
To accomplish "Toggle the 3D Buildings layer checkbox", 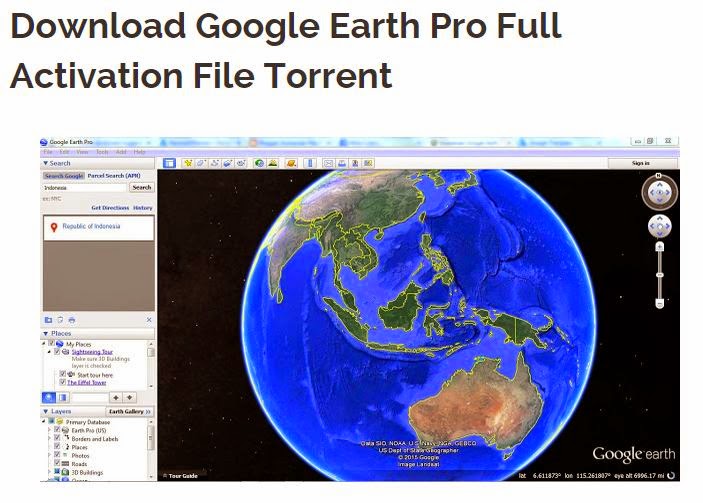I will coord(57,472).
